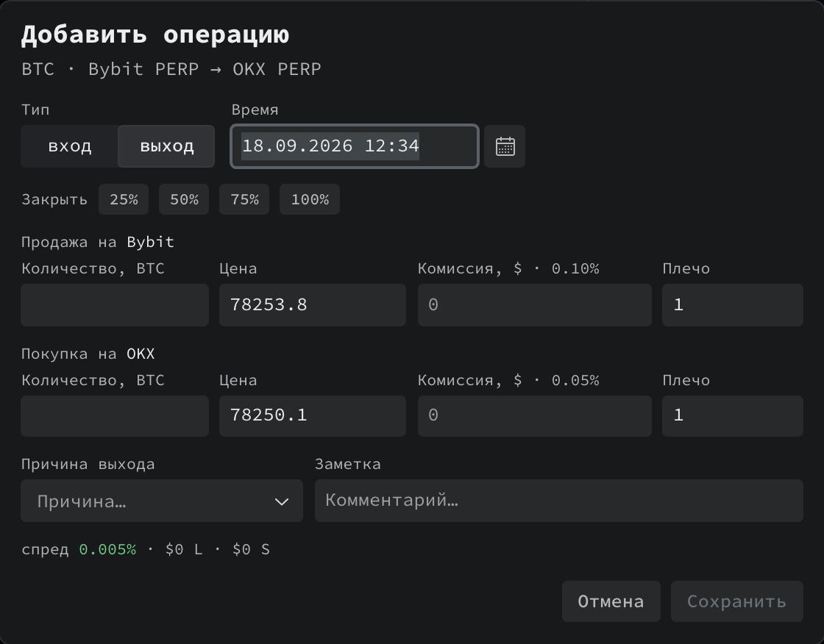Focus the OKX quantity BTC field
The width and height of the screenshot is (824, 644).
click(x=115, y=416)
